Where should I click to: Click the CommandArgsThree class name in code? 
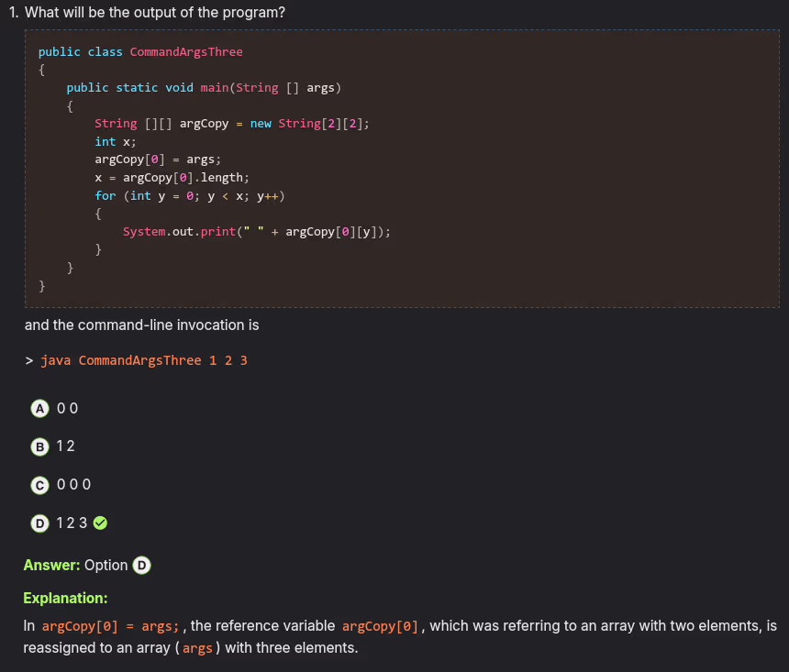pos(186,51)
